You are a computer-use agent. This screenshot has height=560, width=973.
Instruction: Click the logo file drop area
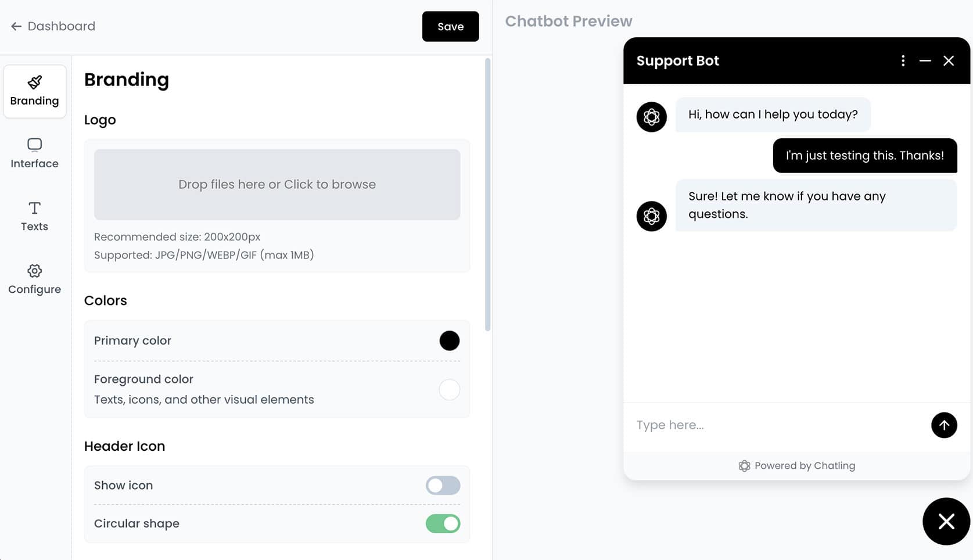[x=277, y=185]
